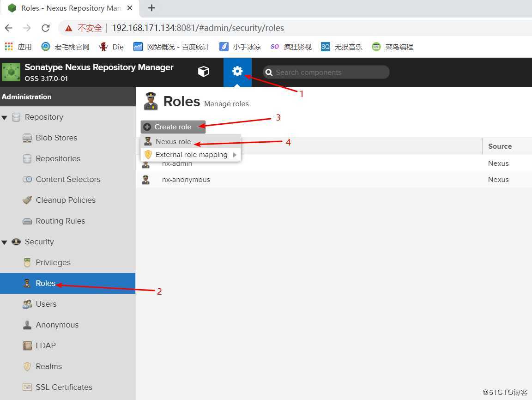
Task: Select Roles in the sidebar
Action: 67,283
